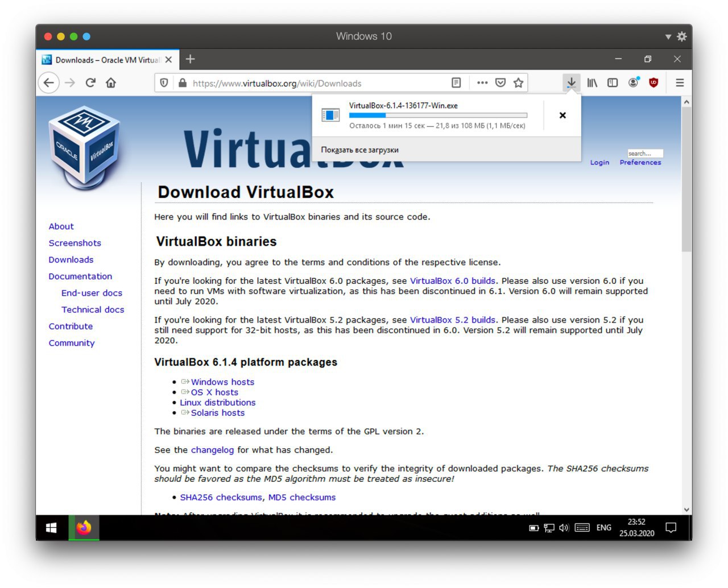Image resolution: width=728 pixels, height=588 pixels.
Task: Click the VirtualBox cube logo
Action: point(85,148)
